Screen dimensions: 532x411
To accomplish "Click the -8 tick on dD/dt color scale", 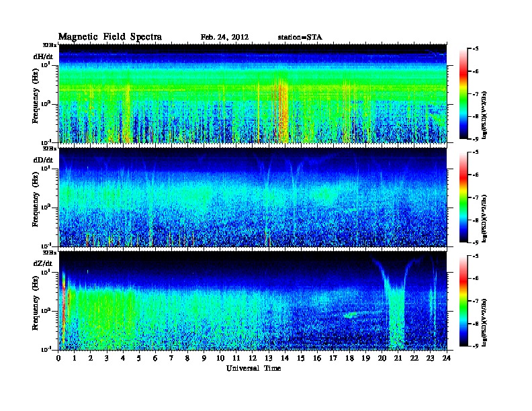I will (x=476, y=220).
